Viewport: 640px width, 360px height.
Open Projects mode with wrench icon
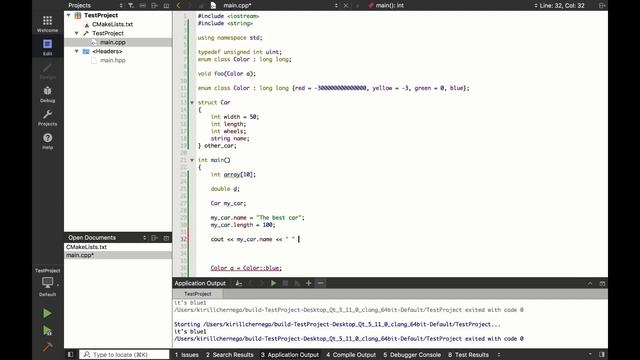[x=47, y=118]
